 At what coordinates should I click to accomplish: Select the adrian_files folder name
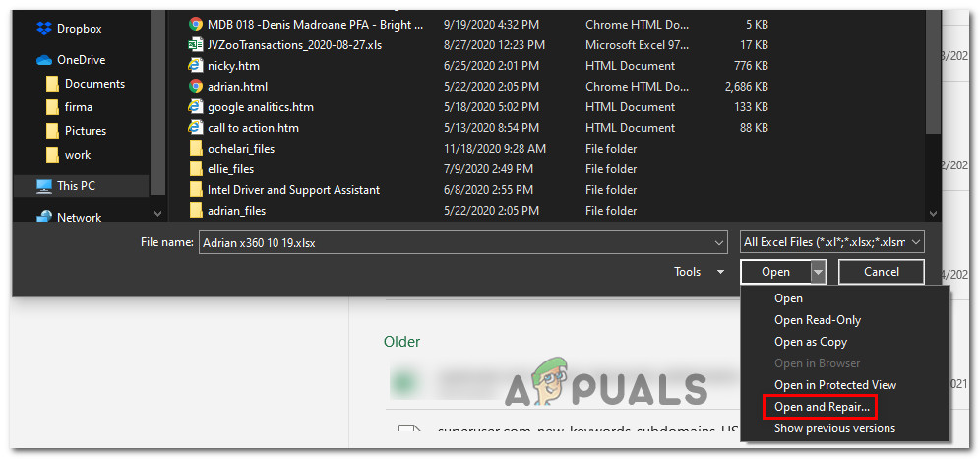point(237,210)
